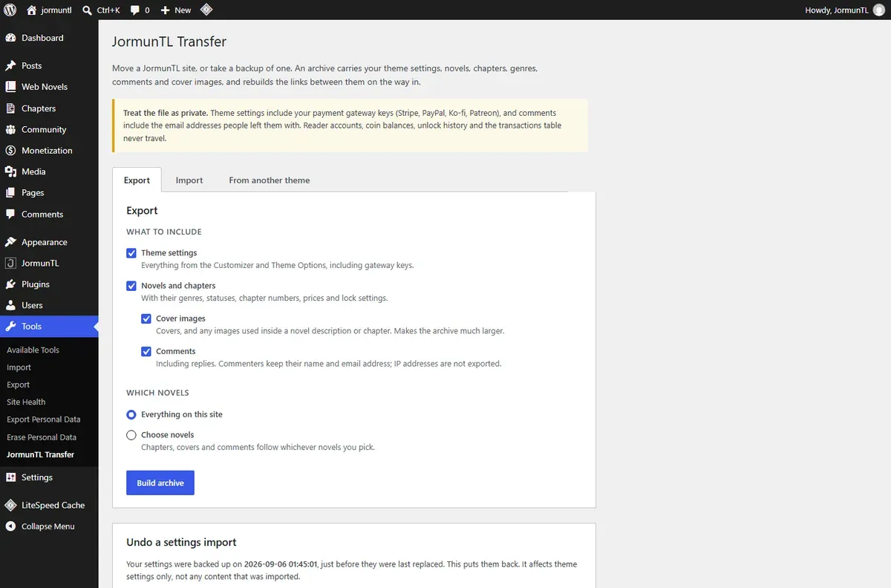891x588 pixels.
Task: Open the comments bubble icon in admin bar
Action: (135, 10)
